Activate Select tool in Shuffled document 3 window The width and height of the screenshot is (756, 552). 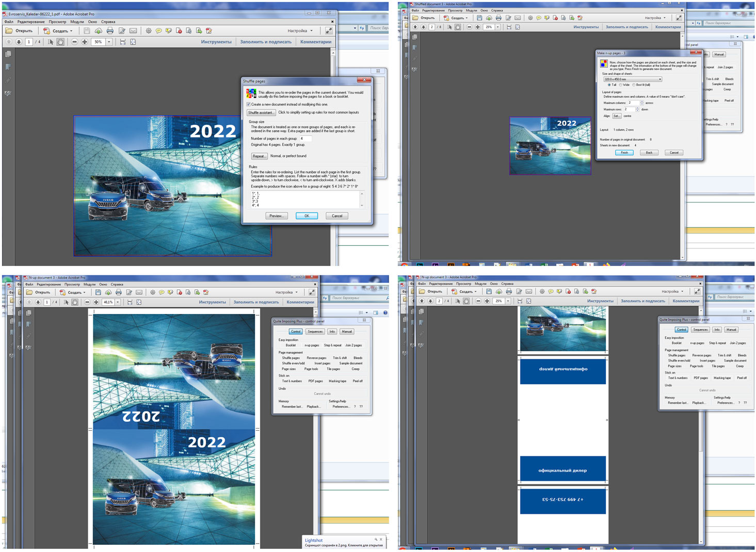[449, 27]
